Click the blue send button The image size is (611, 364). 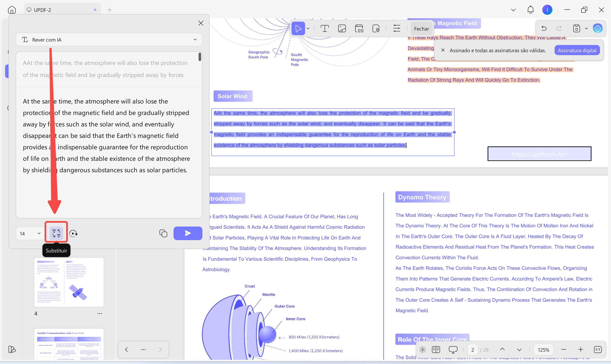188,233
